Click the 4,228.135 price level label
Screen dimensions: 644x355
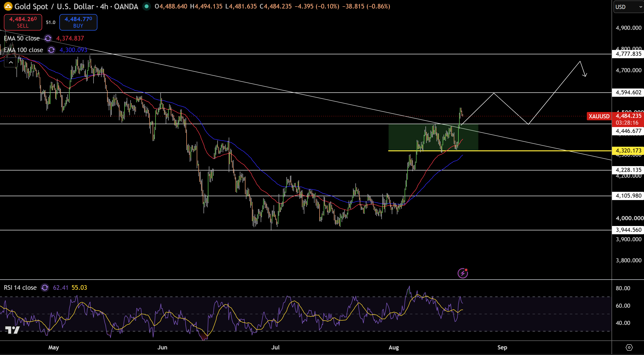pyautogui.click(x=628, y=170)
